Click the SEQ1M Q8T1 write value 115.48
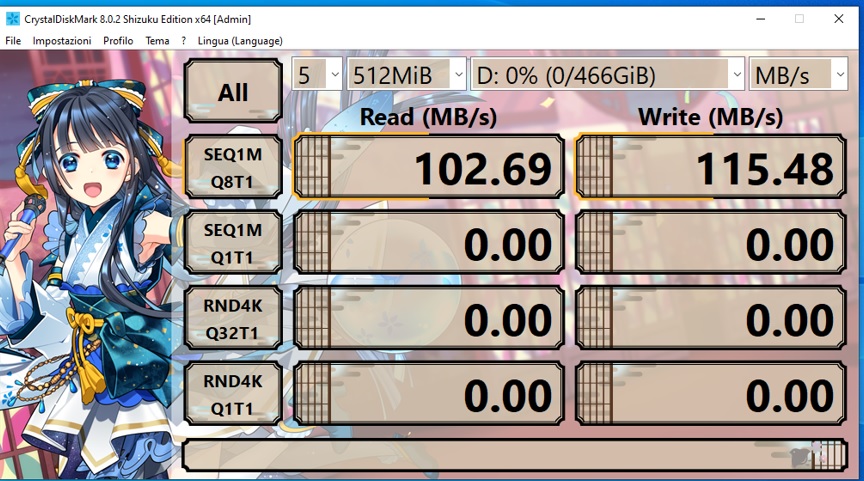 click(x=711, y=167)
